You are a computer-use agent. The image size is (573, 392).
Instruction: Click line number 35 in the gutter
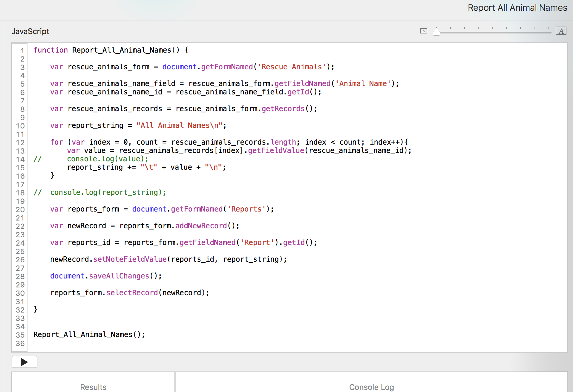point(20,335)
